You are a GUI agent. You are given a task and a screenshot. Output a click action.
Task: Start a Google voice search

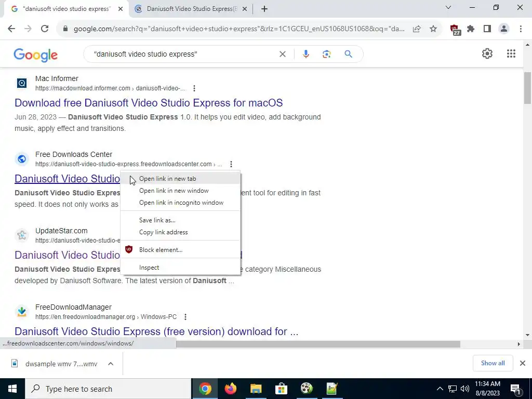point(305,54)
